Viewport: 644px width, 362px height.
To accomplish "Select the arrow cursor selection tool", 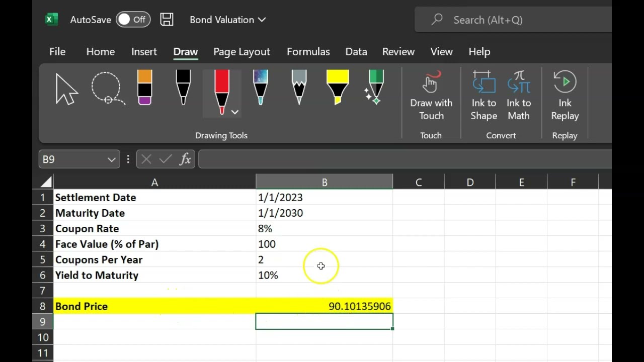I will 67,89.
